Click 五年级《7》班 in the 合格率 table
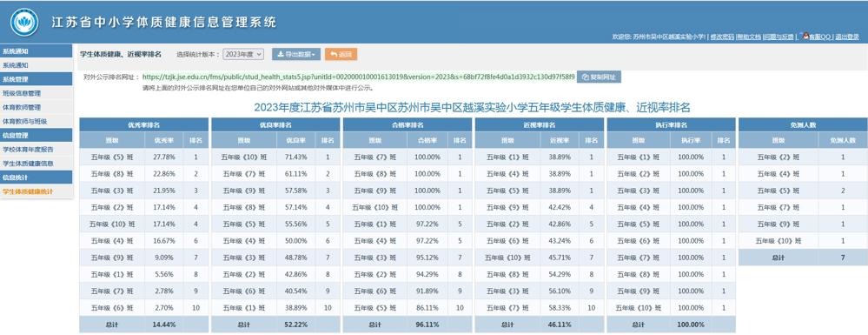The height and width of the screenshot is (335, 868). coord(376,157)
